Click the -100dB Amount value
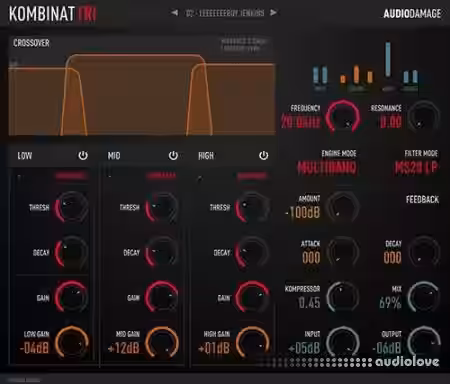 pyautogui.click(x=303, y=212)
